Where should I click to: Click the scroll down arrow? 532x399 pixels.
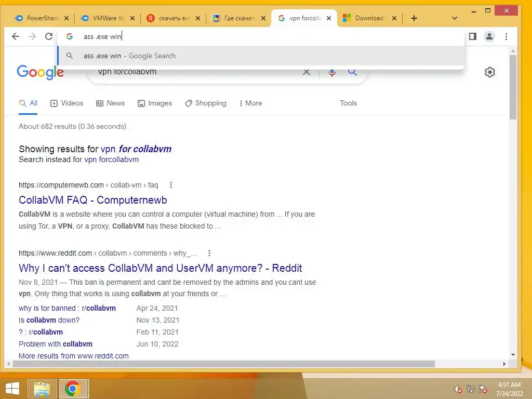(513, 355)
